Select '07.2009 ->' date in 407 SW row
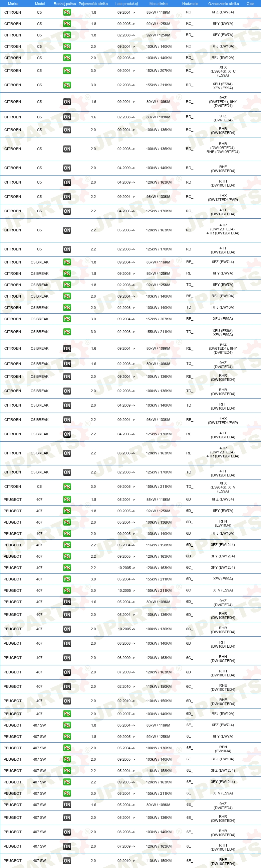 tap(126, 846)
